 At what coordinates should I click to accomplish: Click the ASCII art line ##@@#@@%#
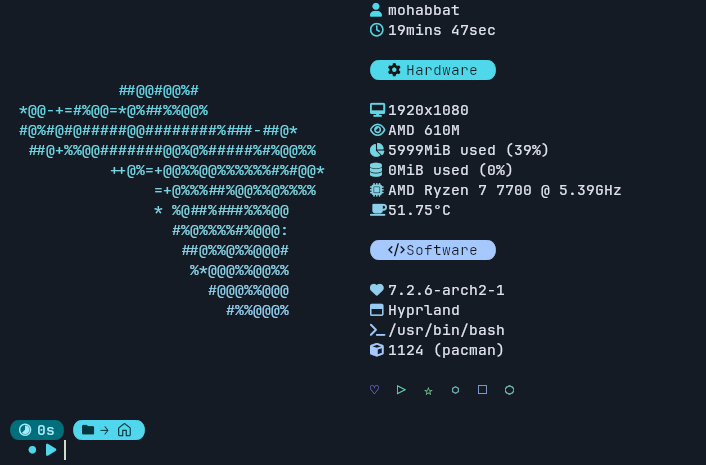coord(158,90)
